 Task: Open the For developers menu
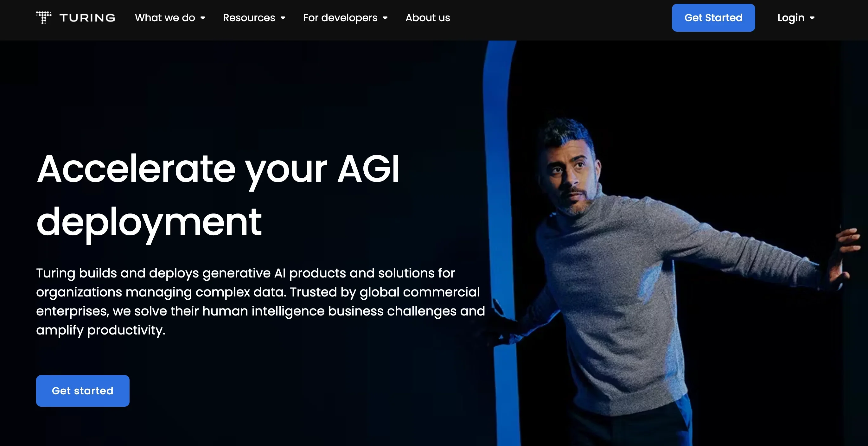tap(340, 18)
